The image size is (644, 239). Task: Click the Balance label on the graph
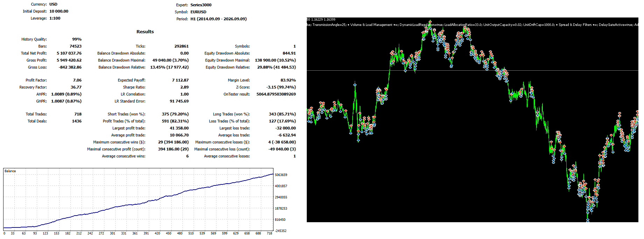point(10,171)
